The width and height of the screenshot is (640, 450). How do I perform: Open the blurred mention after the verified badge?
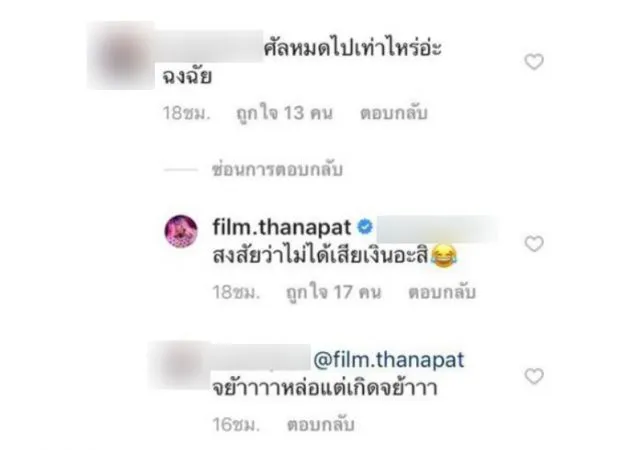tap(437, 229)
